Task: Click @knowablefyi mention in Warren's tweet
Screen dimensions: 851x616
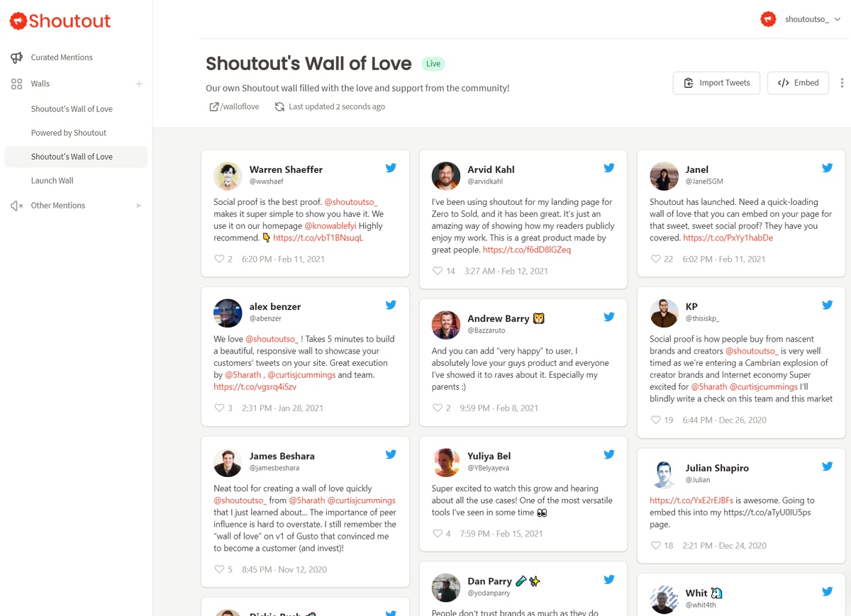Action: [330, 226]
